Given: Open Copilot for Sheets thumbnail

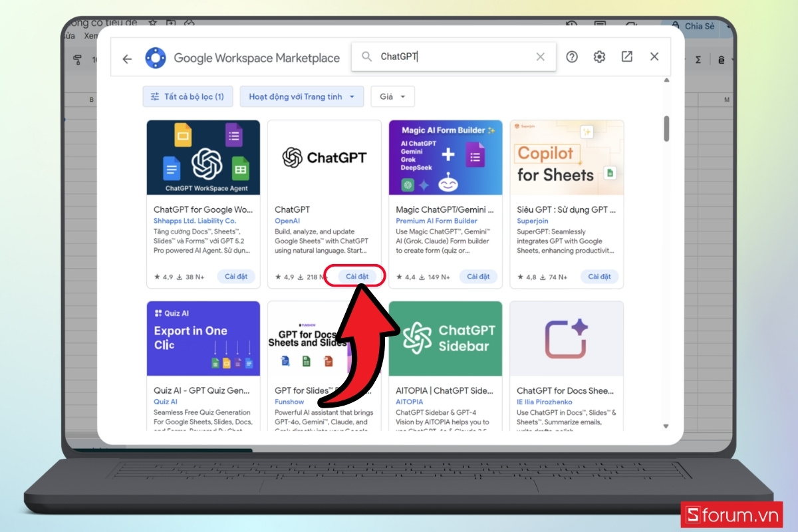Looking at the screenshot, I should pos(567,158).
